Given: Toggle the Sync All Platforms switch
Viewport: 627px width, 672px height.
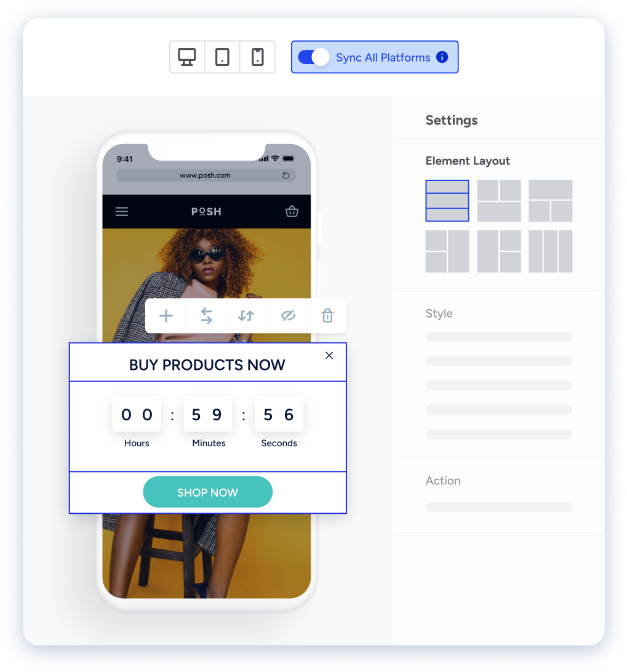Looking at the screenshot, I should tap(314, 57).
